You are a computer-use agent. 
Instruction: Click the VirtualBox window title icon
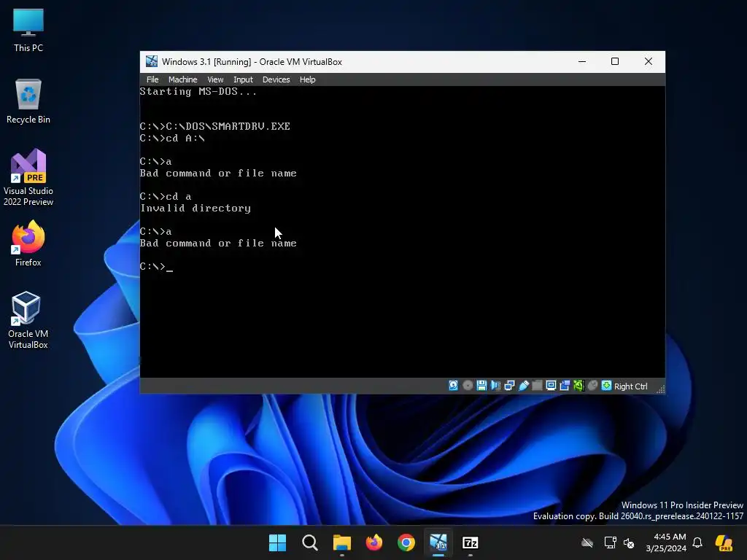tap(152, 61)
